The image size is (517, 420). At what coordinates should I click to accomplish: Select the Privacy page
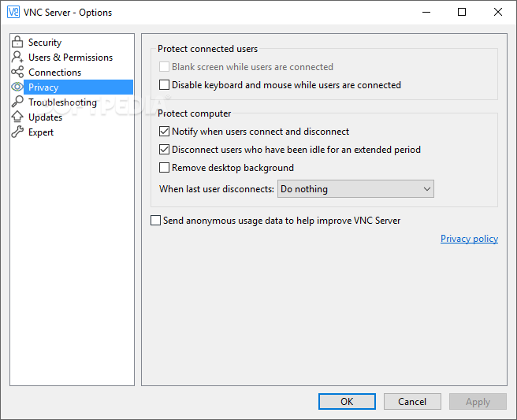coord(79,87)
